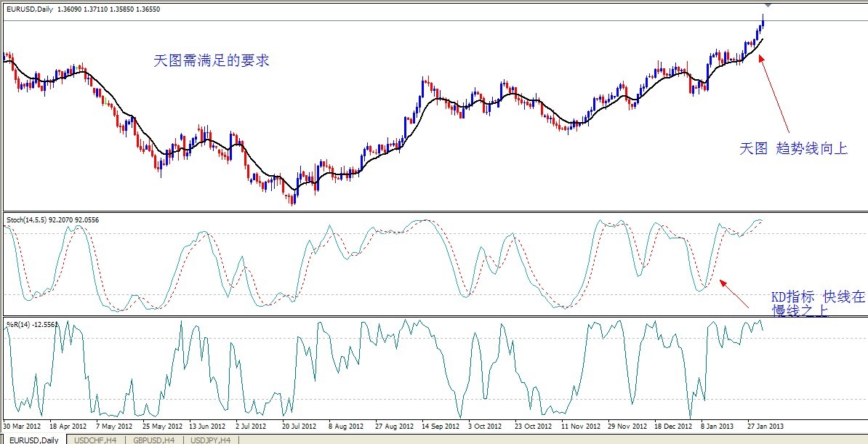Click the 11 Nov 2012 date on time axis
The width and height of the screenshot is (868, 444).
[579, 426]
